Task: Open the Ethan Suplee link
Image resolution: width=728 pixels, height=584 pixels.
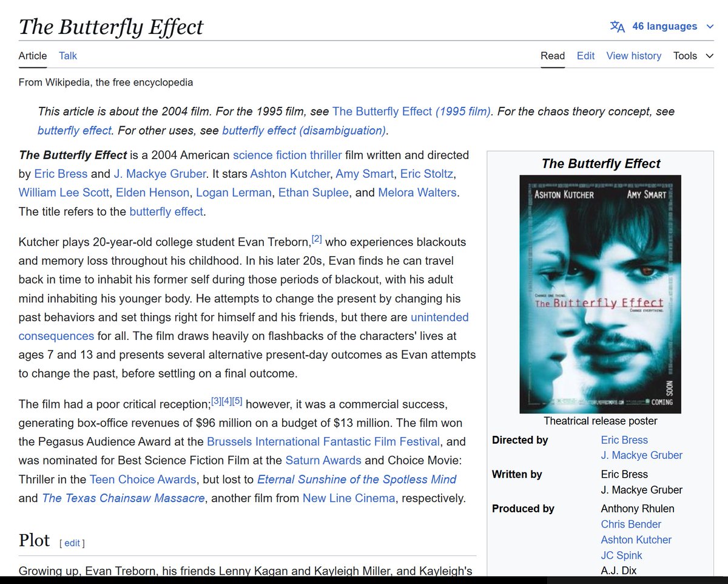Action: pyautogui.click(x=314, y=192)
